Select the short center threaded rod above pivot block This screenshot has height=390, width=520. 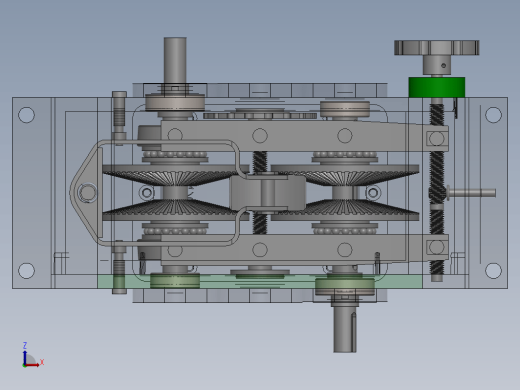pyautogui.click(x=260, y=162)
